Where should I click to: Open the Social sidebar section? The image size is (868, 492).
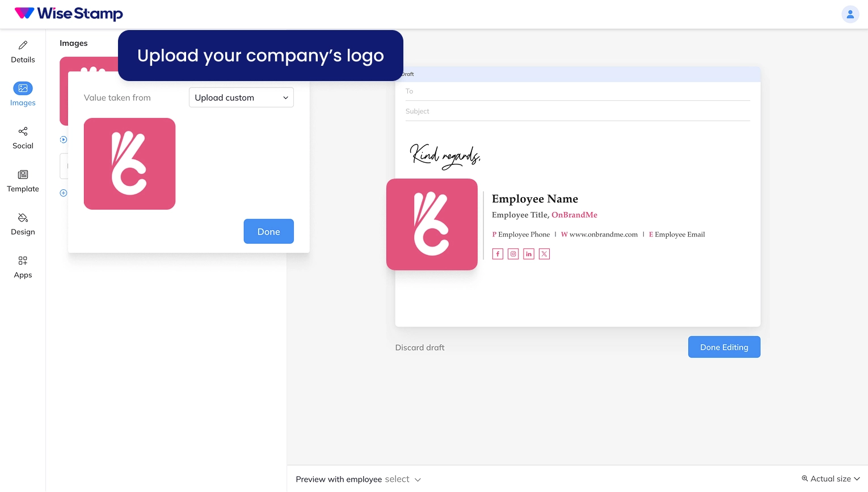[x=23, y=138]
